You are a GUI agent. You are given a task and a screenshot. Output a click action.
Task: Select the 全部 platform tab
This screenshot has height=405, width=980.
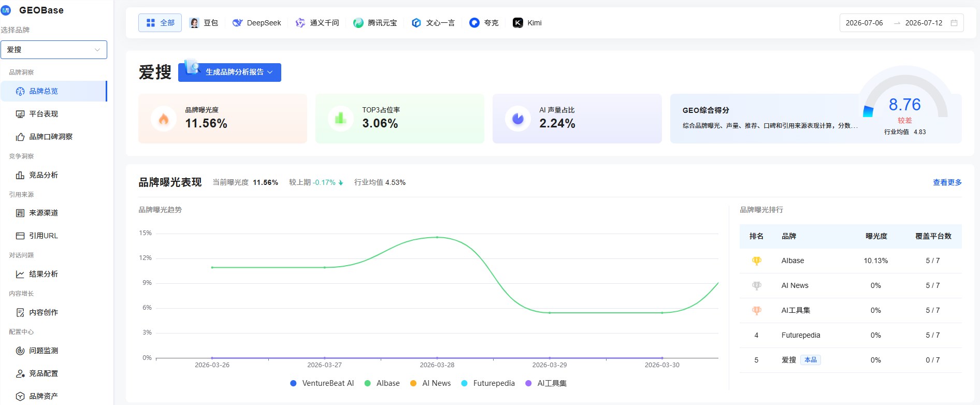click(x=160, y=23)
